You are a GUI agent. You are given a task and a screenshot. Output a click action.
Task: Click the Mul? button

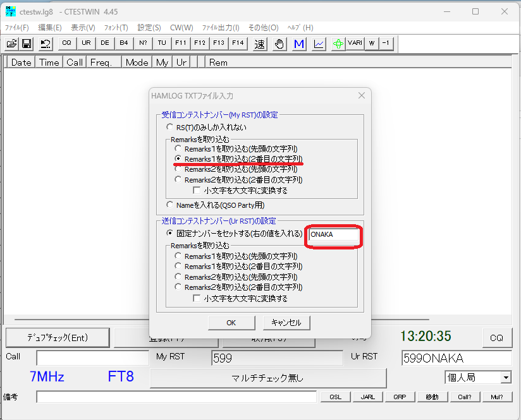[497, 397]
